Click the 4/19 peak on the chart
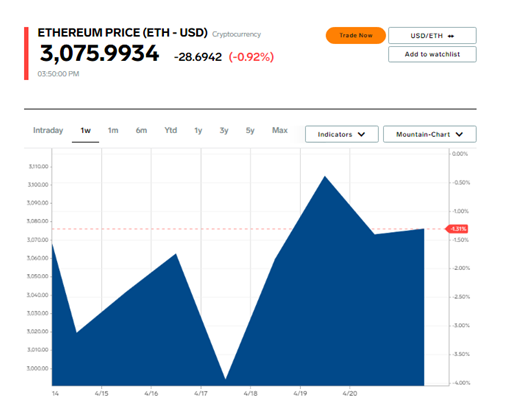Viewport: 508px width, 419px height. click(x=325, y=177)
